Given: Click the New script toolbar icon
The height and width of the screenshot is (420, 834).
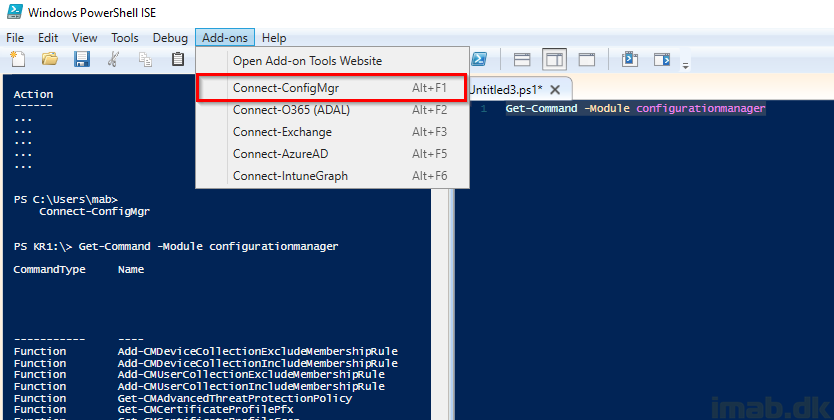Looking at the screenshot, I should click(x=18, y=60).
